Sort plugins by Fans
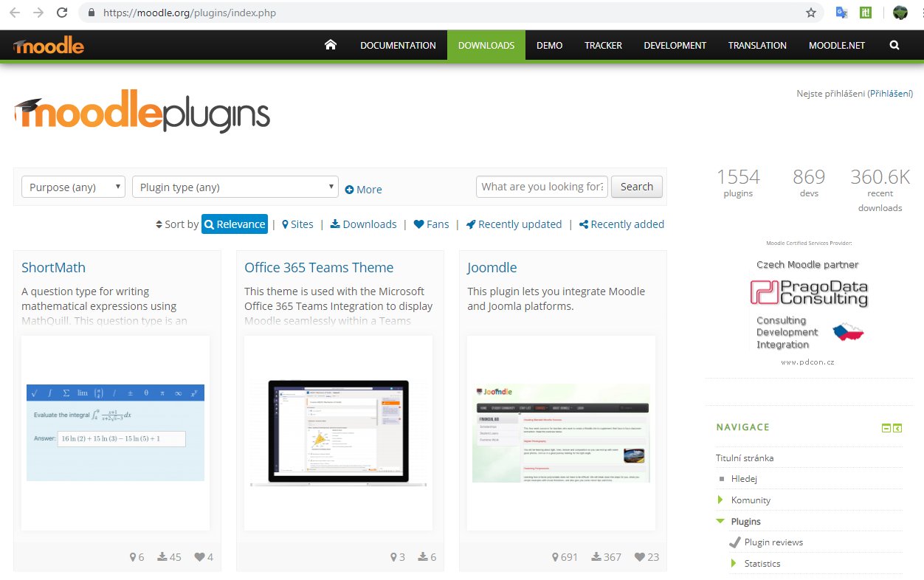Viewport: 924px width, 580px height. 431,224
